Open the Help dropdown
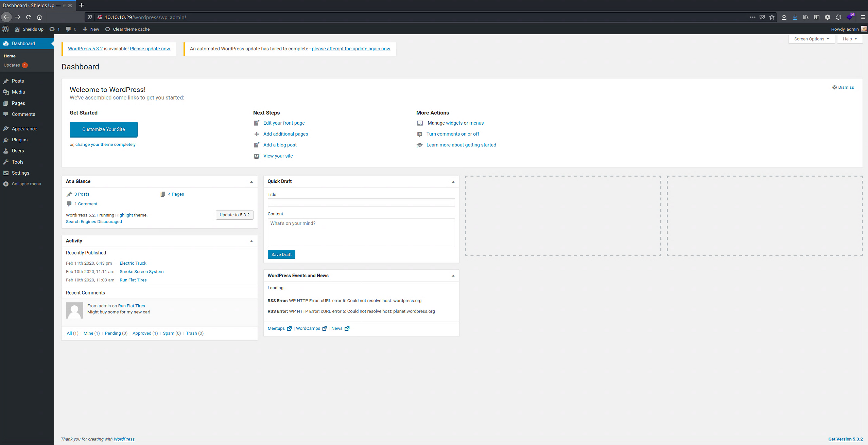 (849, 39)
